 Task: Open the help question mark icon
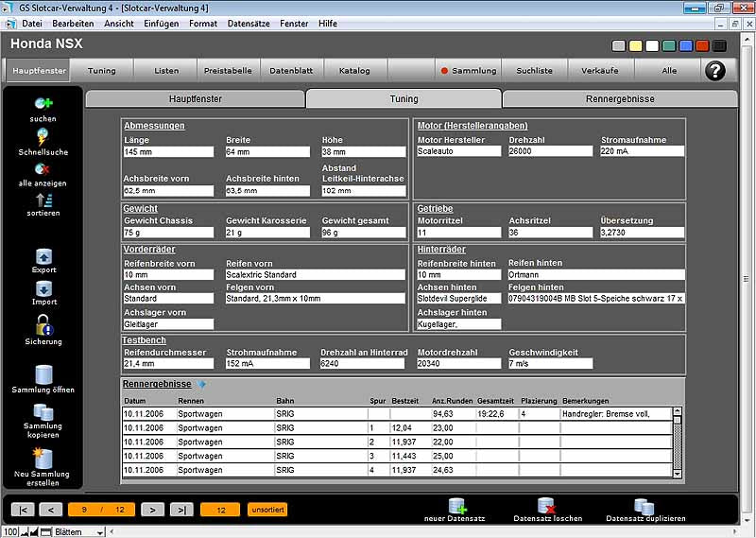[715, 70]
